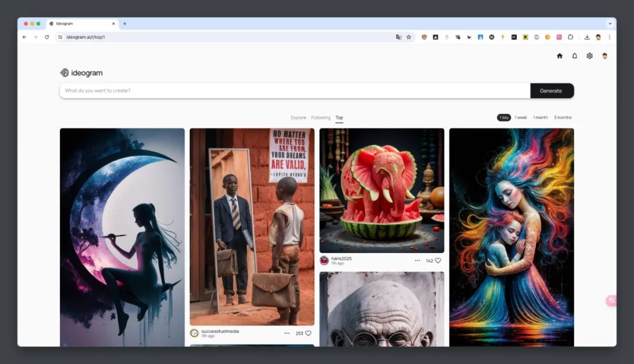The width and height of the screenshot is (634, 364).
Task: Open more options for successfuelmedia post
Action: pos(287,333)
